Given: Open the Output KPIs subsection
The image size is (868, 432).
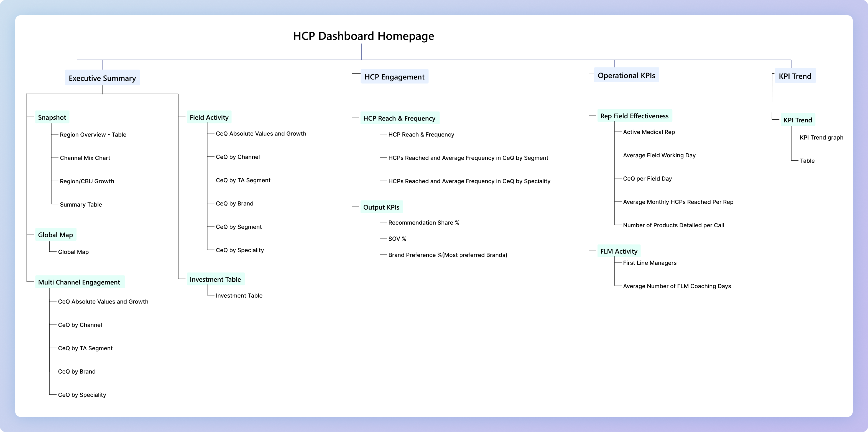Looking at the screenshot, I should click(381, 207).
